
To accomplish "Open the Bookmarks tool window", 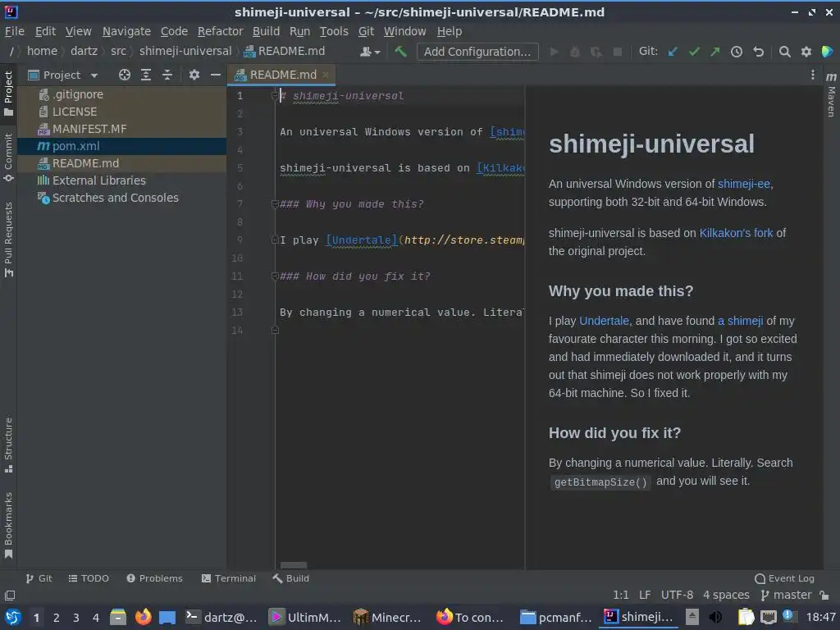I will [x=8, y=526].
